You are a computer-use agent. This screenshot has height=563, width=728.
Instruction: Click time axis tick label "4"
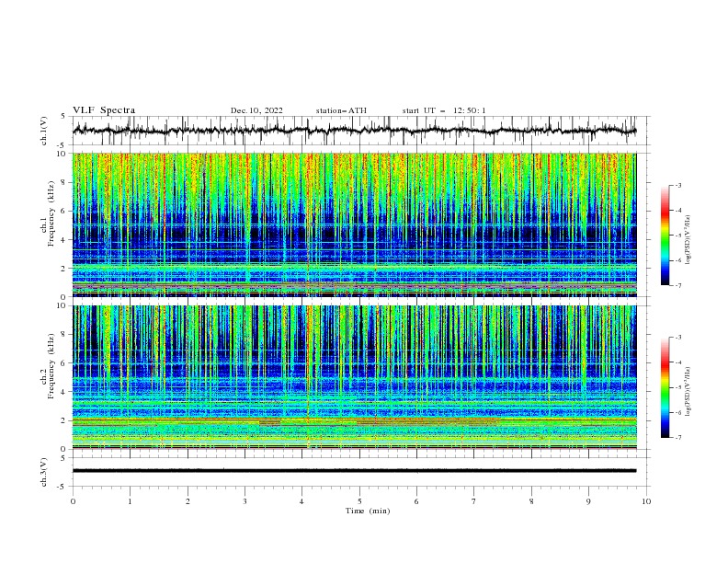[302, 501]
